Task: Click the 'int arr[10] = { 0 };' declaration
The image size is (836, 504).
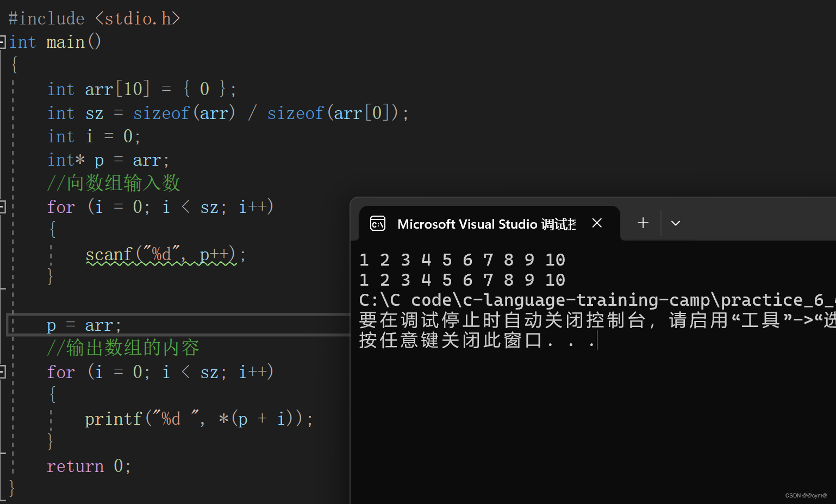Action: click(x=142, y=89)
